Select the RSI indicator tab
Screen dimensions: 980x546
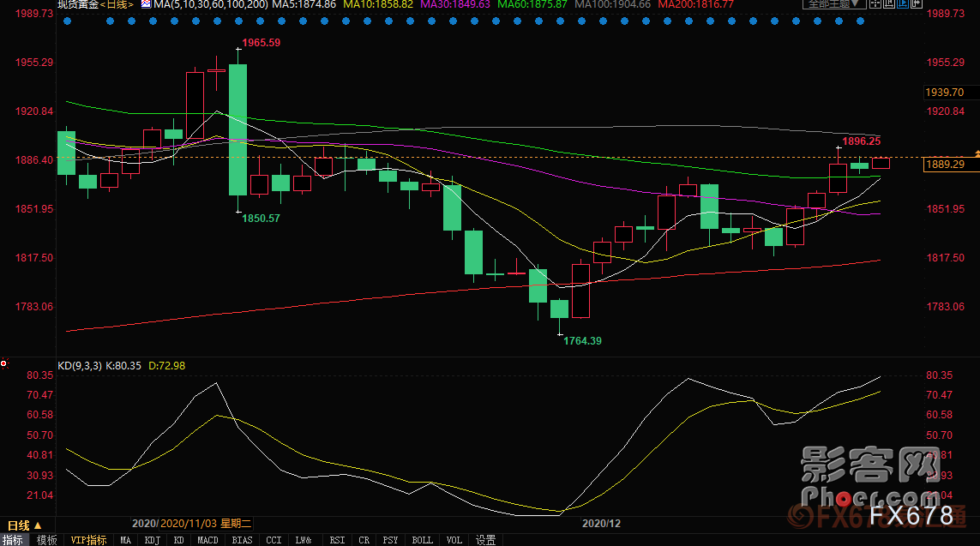337,540
